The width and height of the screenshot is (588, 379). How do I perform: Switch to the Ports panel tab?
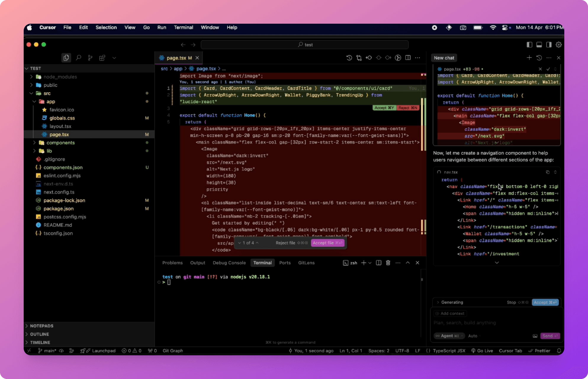coord(285,263)
